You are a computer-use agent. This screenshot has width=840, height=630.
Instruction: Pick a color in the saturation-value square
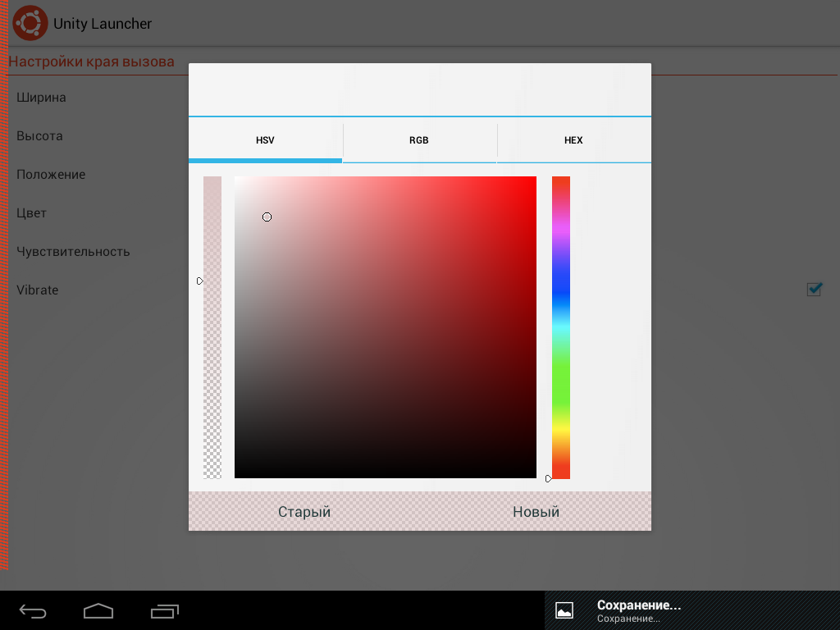tap(386, 327)
